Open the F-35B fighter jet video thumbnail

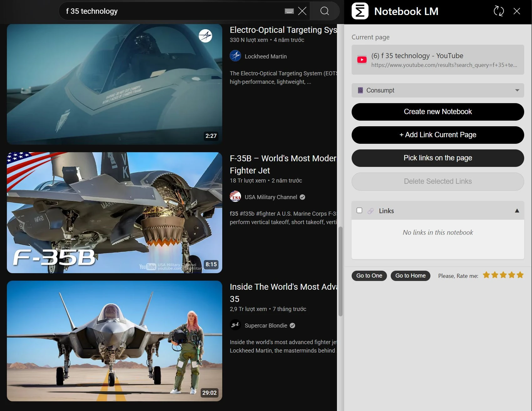click(x=114, y=213)
